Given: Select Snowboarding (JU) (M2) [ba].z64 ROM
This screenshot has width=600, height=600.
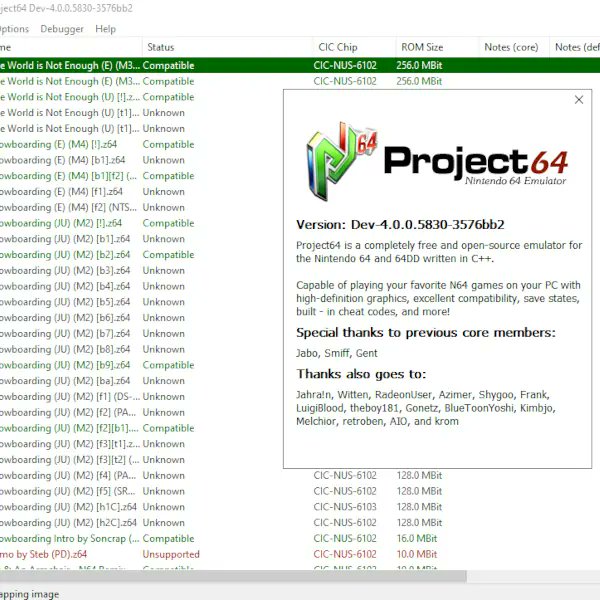Looking at the screenshot, I should (x=65, y=381).
